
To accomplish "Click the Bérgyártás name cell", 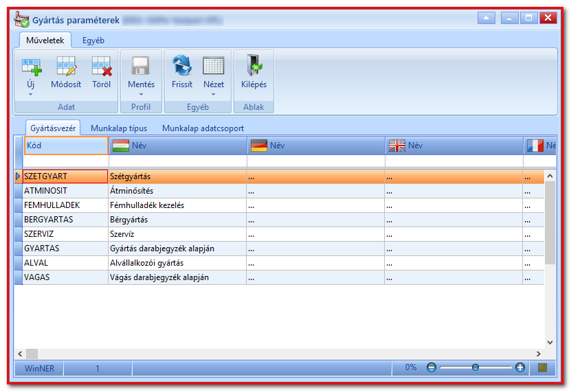I will (x=177, y=220).
